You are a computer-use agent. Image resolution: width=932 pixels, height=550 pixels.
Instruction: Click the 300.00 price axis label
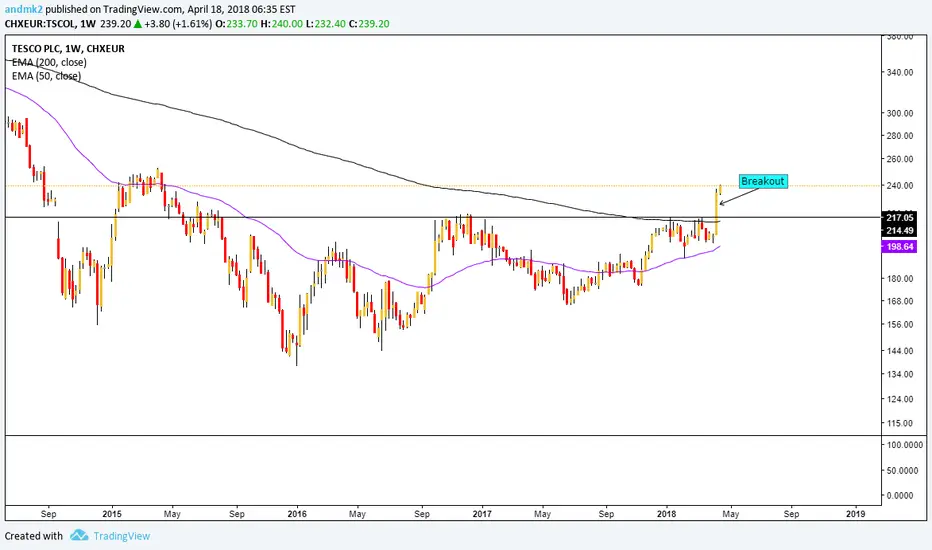coord(900,114)
